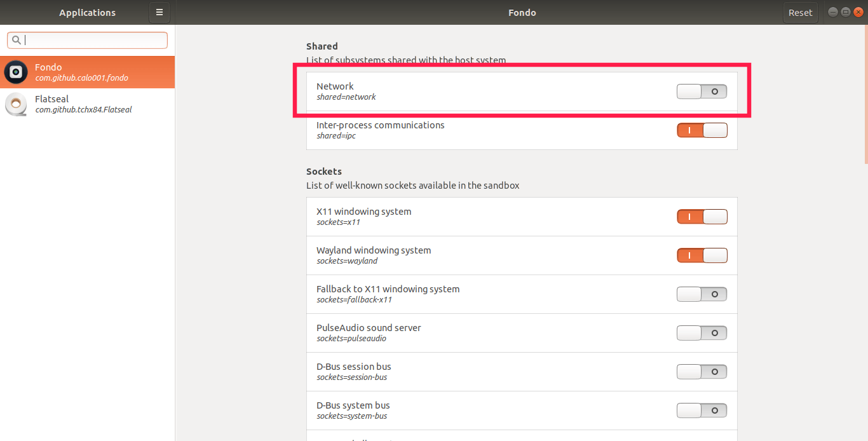868x441 pixels.
Task: Click the Flatseal app icon in sidebar
Action: tap(16, 104)
